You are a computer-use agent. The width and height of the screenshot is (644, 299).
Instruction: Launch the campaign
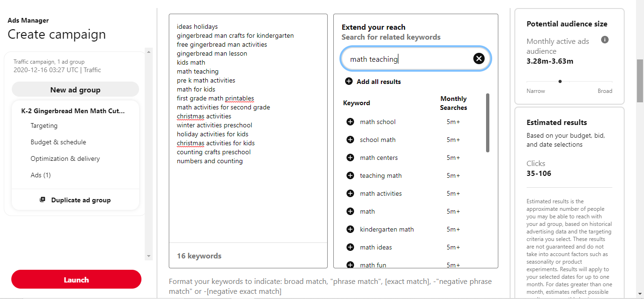click(x=76, y=279)
